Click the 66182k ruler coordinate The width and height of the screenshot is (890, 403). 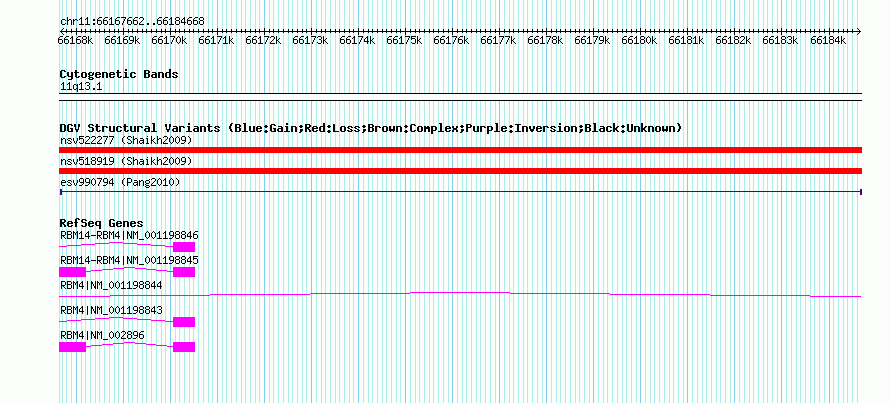tap(734, 40)
